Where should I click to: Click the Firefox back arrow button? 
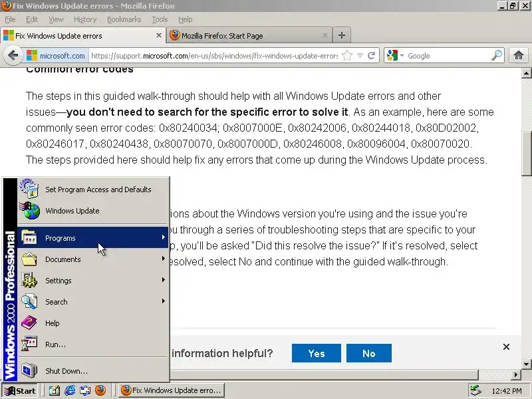pos(13,55)
